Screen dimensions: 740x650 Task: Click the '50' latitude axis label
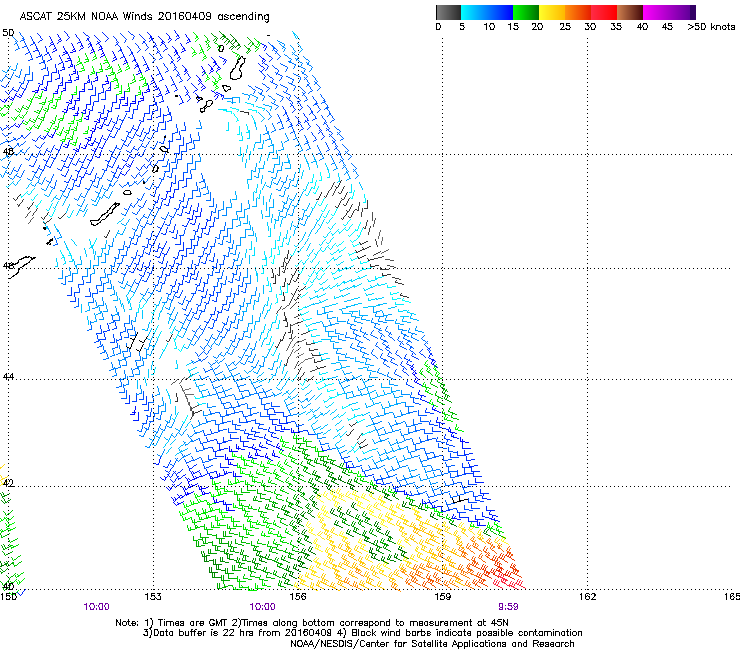[8, 33]
